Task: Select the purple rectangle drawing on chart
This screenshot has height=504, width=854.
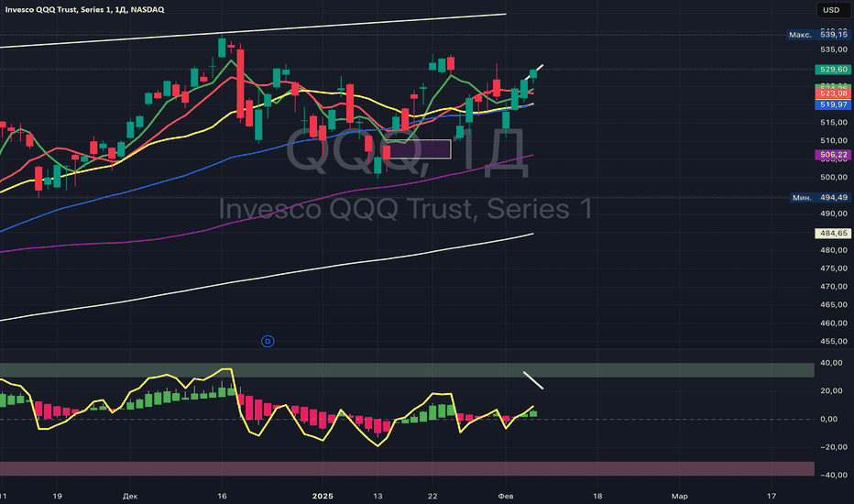Action: (x=418, y=148)
